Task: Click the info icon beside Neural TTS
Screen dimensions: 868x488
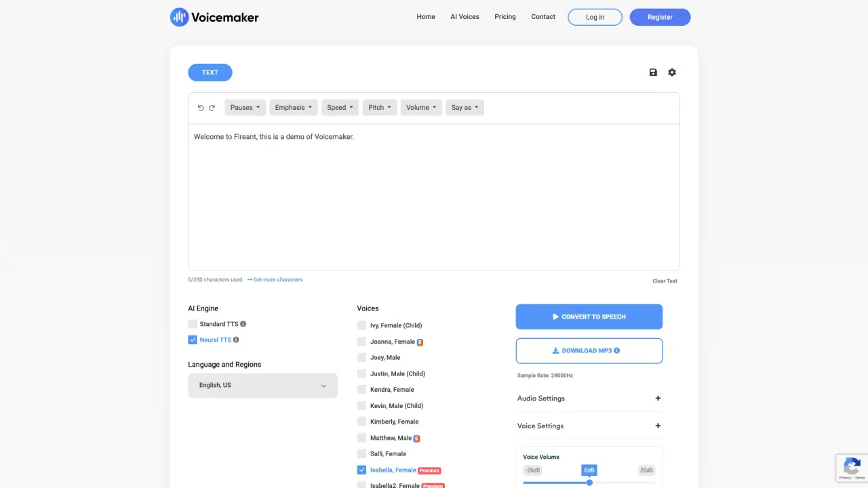Action: tap(236, 340)
